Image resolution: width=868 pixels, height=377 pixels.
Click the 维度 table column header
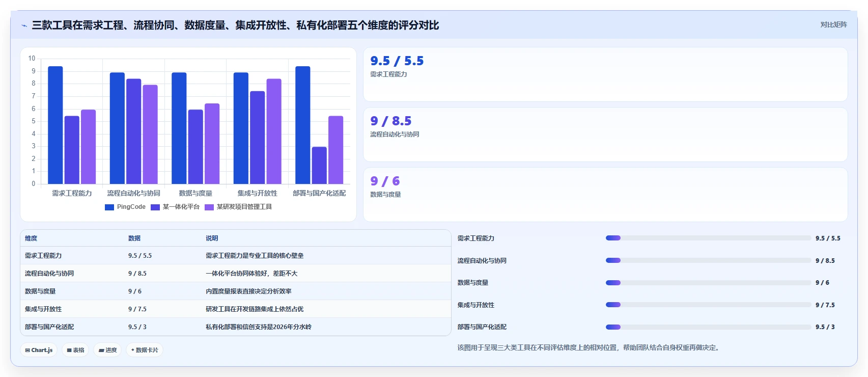[x=31, y=238]
